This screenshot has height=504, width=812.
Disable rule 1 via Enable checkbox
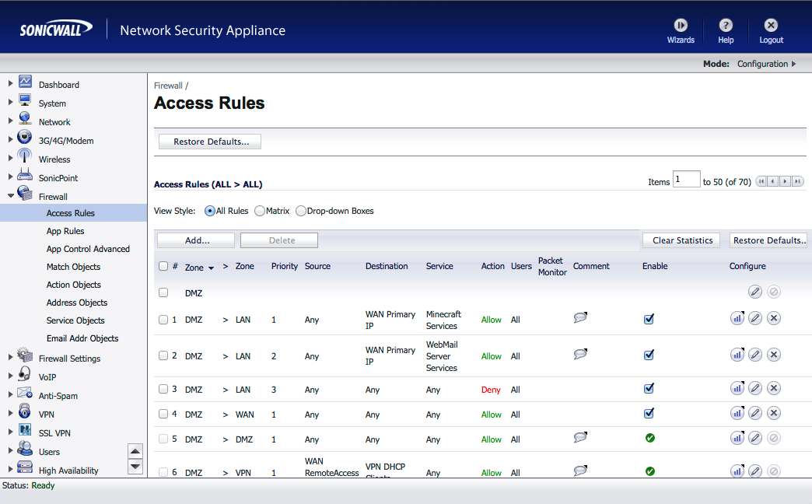click(649, 319)
